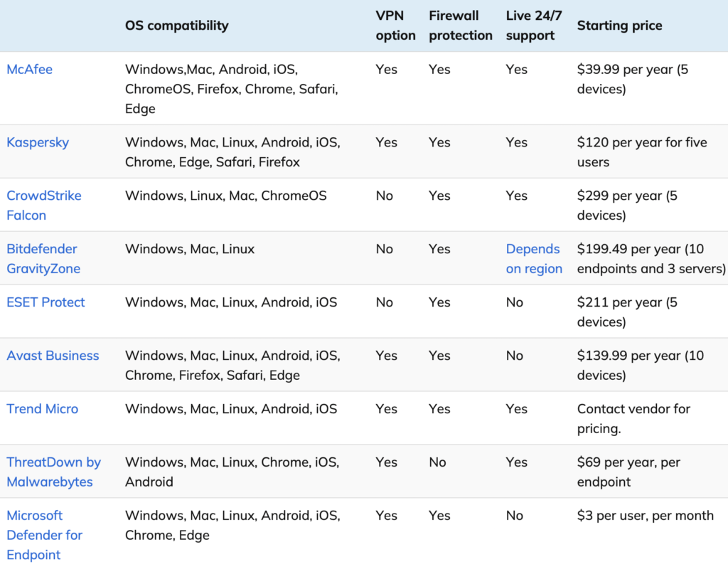Open the Trend Micro link
The height and width of the screenshot is (579, 728).
click(42, 409)
